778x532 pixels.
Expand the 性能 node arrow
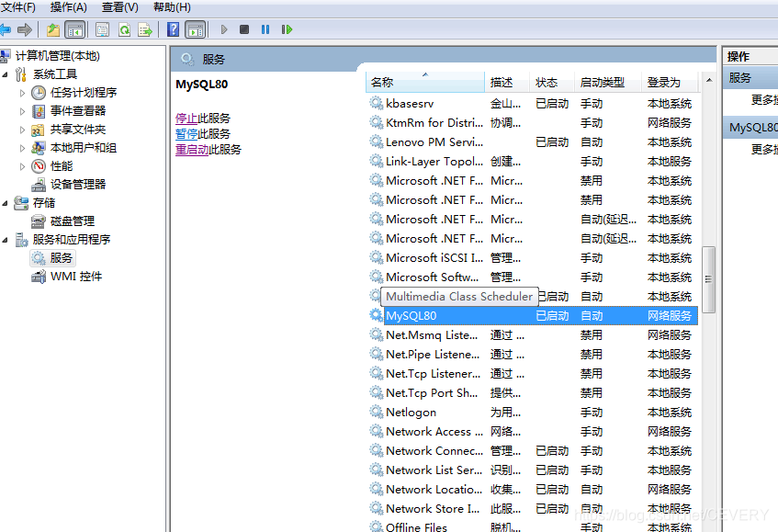click(x=22, y=166)
